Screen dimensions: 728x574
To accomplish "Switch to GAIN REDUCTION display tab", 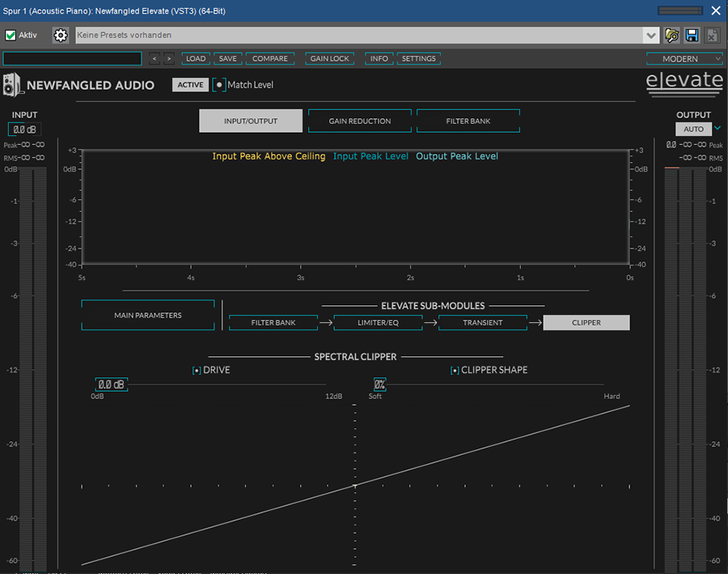I will (x=360, y=121).
